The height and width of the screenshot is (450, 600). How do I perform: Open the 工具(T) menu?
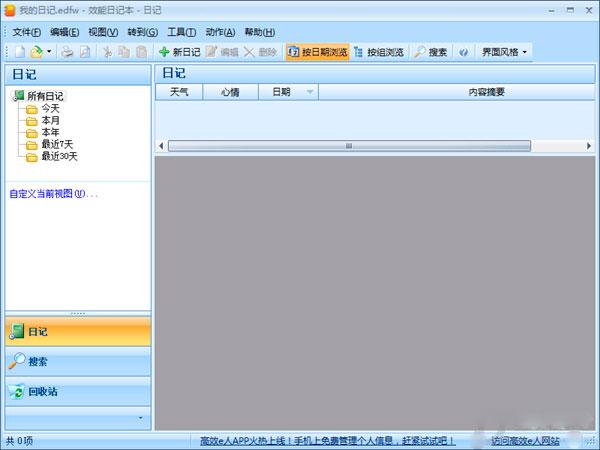click(181, 32)
